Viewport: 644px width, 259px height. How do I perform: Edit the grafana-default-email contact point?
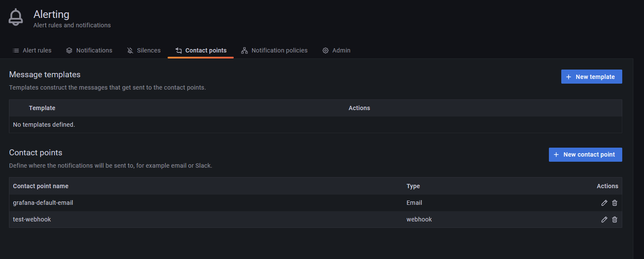(x=604, y=203)
